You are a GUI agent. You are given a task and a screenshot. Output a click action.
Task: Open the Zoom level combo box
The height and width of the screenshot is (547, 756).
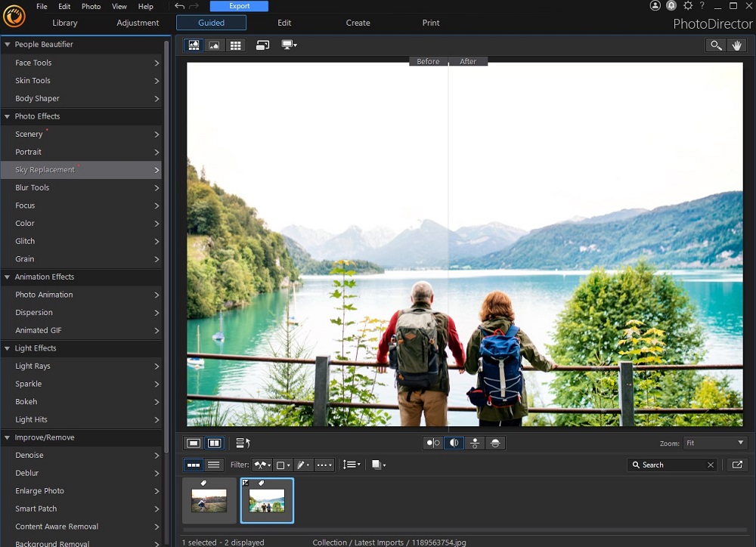pyautogui.click(x=714, y=443)
